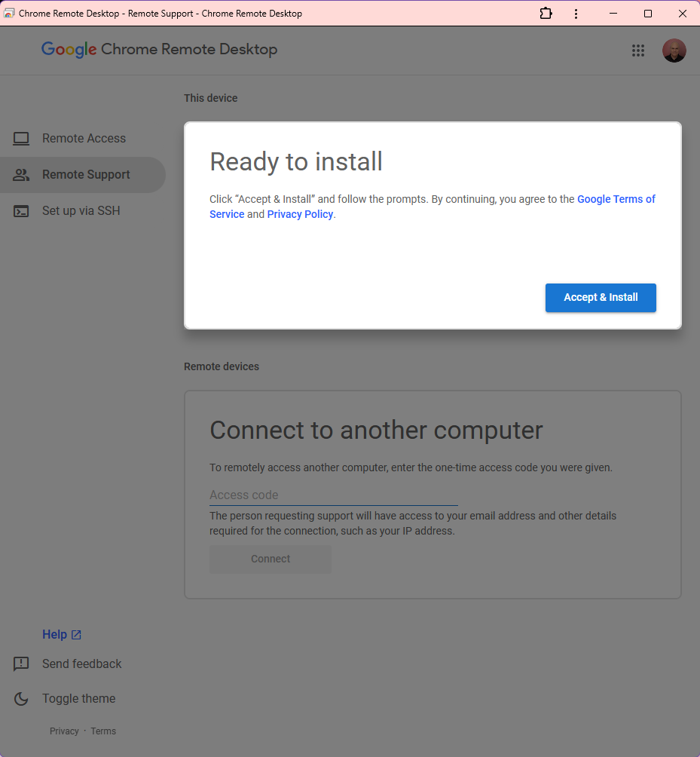
Task: Click the Extensions puzzle icon
Action: 546,14
